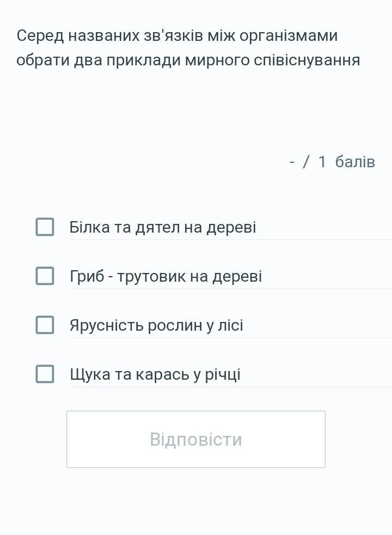Click the word організмами in the question
The height and width of the screenshot is (535, 392).
(x=289, y=36)
